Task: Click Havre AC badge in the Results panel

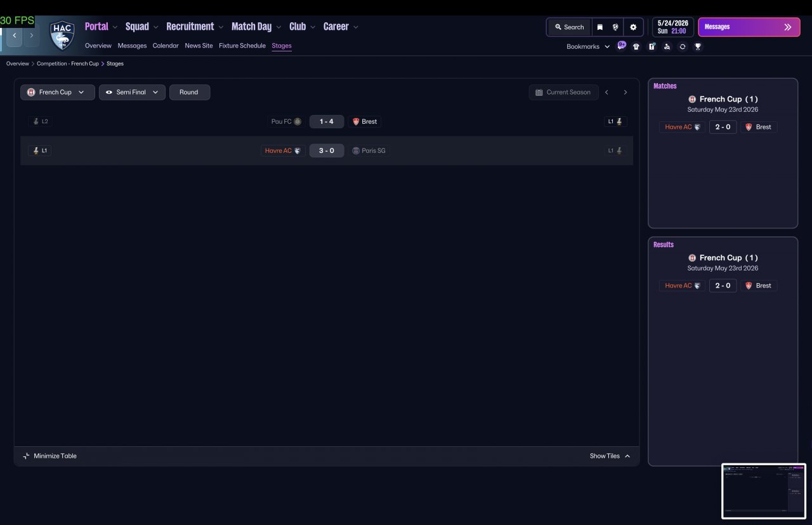Action: pos(697,286)
